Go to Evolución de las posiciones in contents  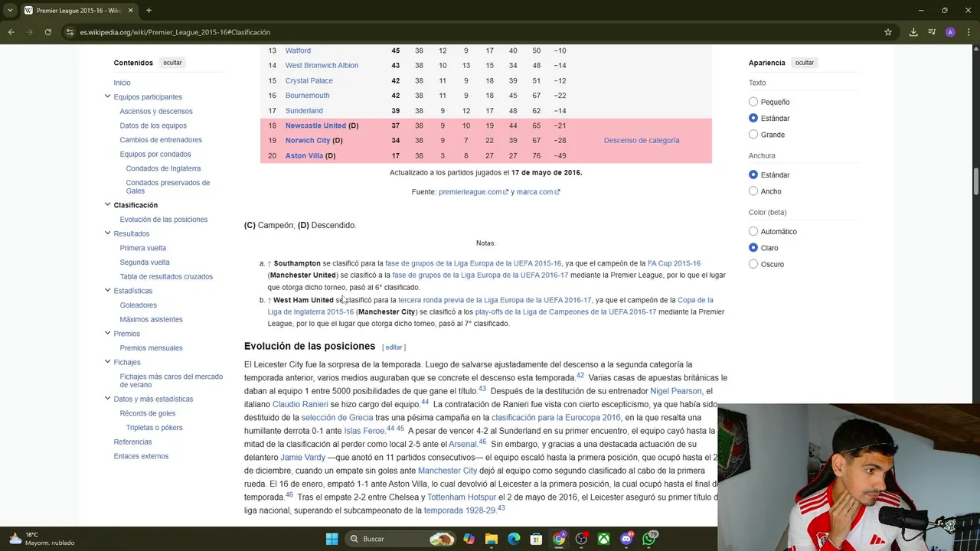164,220
